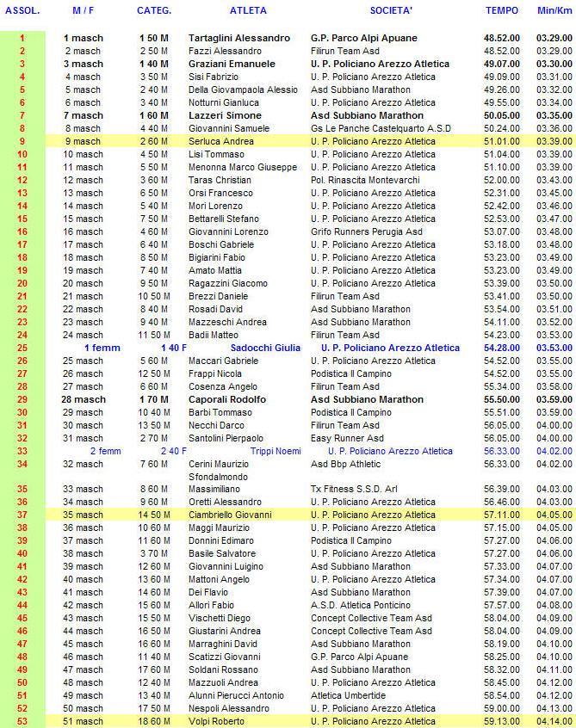Click the M / F column header

tap(84, 11)
